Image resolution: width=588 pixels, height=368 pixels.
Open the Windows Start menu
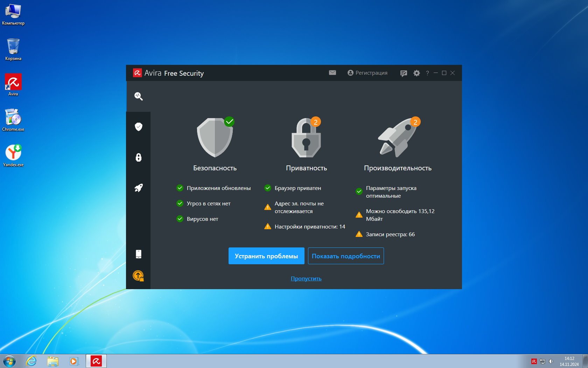[x=9, y=361]
